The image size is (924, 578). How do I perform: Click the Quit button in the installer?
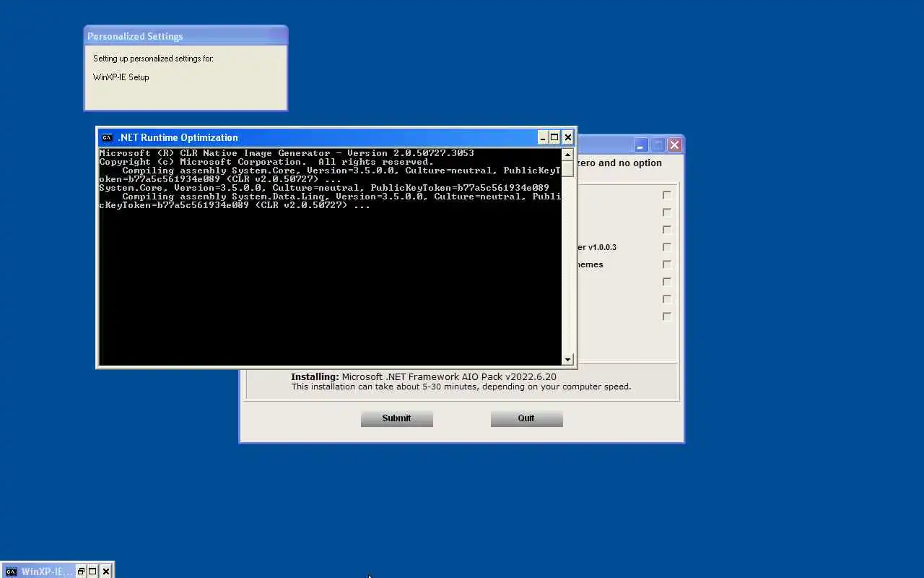(526, 418)
